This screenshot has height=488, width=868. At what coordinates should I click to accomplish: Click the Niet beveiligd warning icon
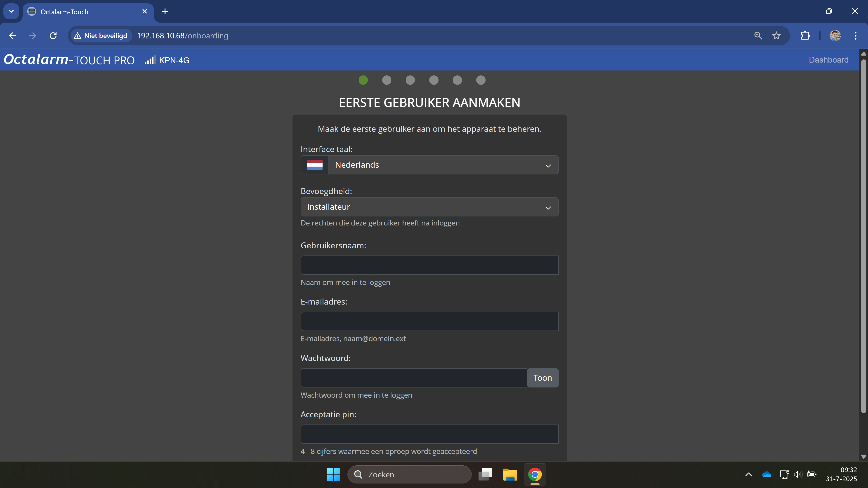click(78, 36)
